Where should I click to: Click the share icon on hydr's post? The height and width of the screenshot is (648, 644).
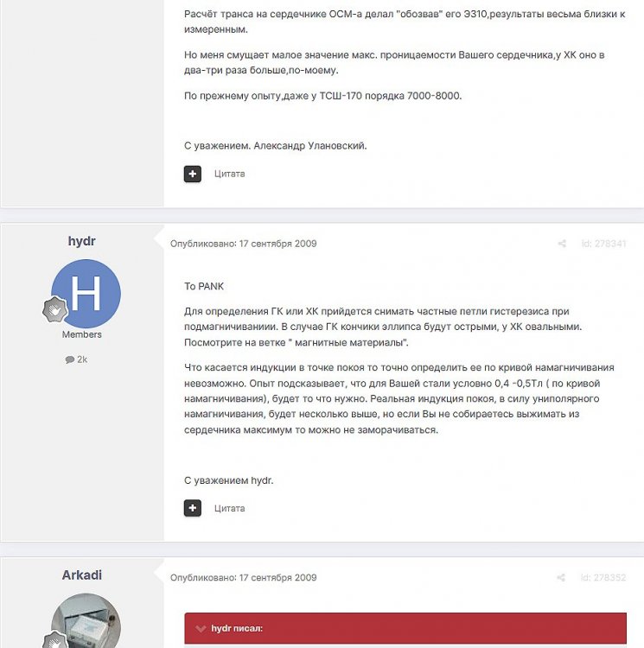(562, 244)
